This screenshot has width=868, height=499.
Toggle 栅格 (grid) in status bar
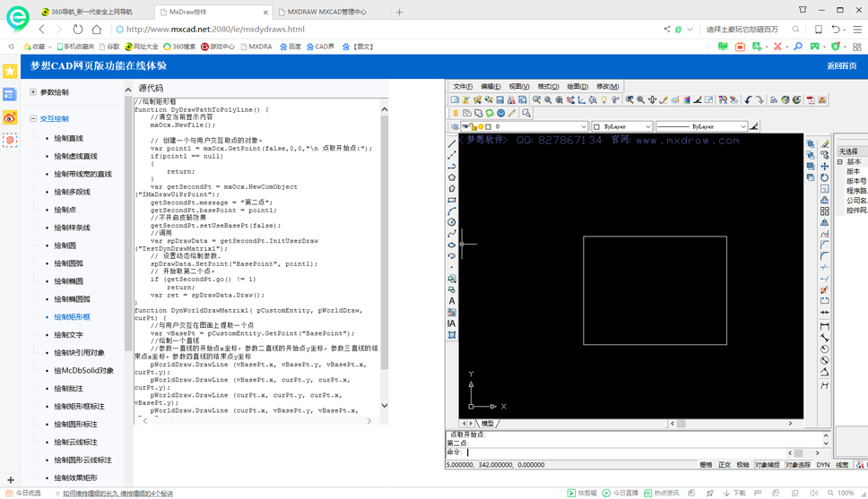coord(706,465)
